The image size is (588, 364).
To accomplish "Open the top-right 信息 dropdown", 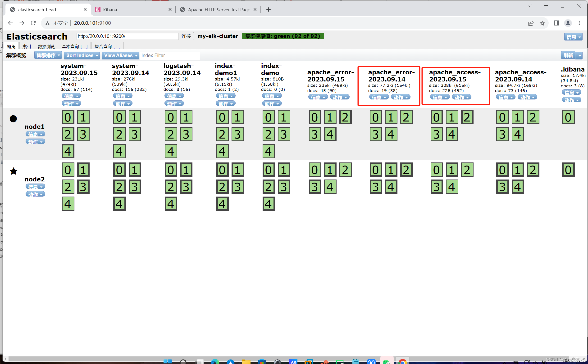I will coord(573,37).
